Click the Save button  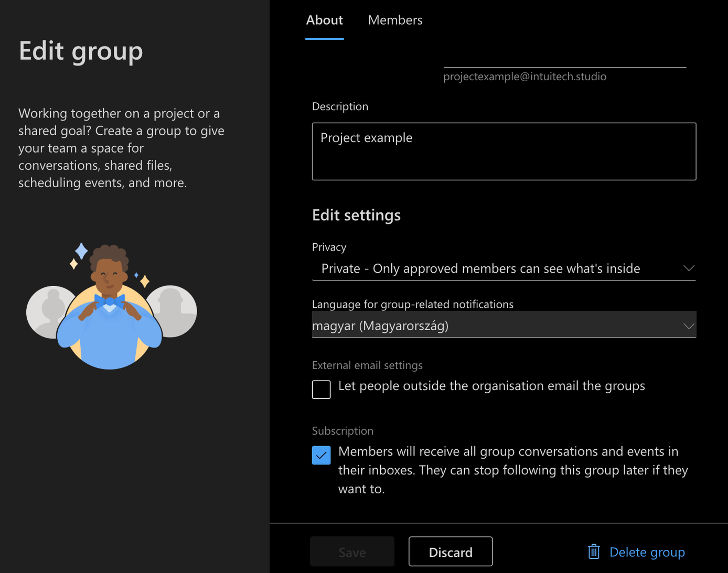(352, 552)
